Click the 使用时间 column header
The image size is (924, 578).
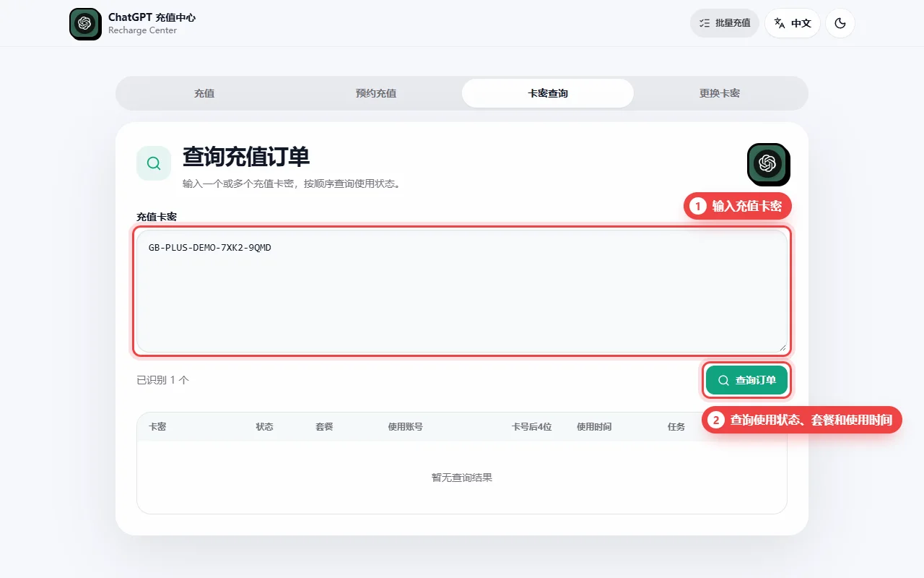[x=594, y=427]
